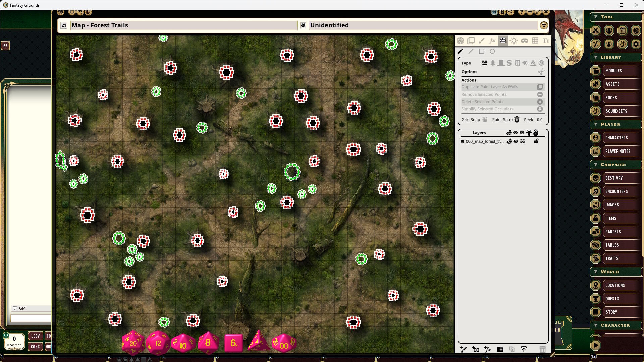Open the Party Sheet tool icon
Image resolution: width=644 pixels, height=362 pixels.
tap(609, 31)
